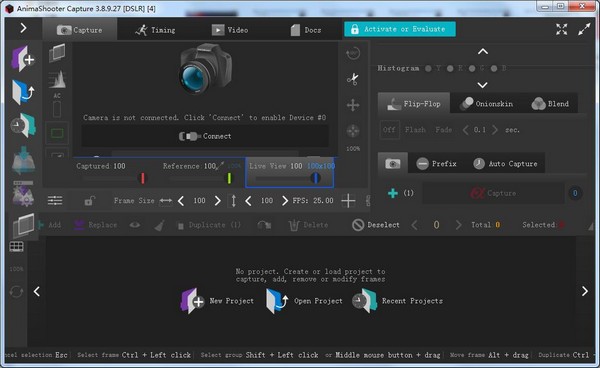Image resolution: width=600 pixels, height=368 pixels.
Task: Select the scissors crop tool icon
Action: click(352, 79)
